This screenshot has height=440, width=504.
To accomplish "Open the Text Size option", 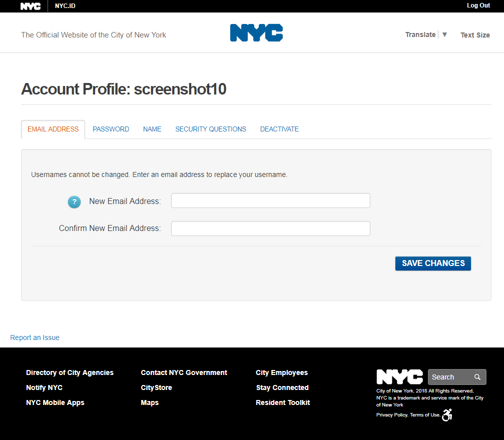I will (475, 35).
